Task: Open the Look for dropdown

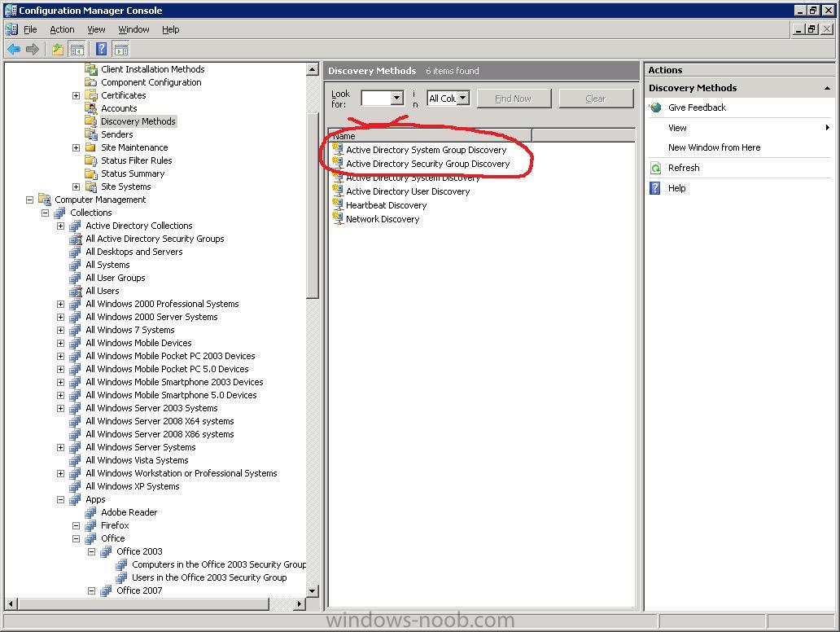Action: [x=396, y=98]
